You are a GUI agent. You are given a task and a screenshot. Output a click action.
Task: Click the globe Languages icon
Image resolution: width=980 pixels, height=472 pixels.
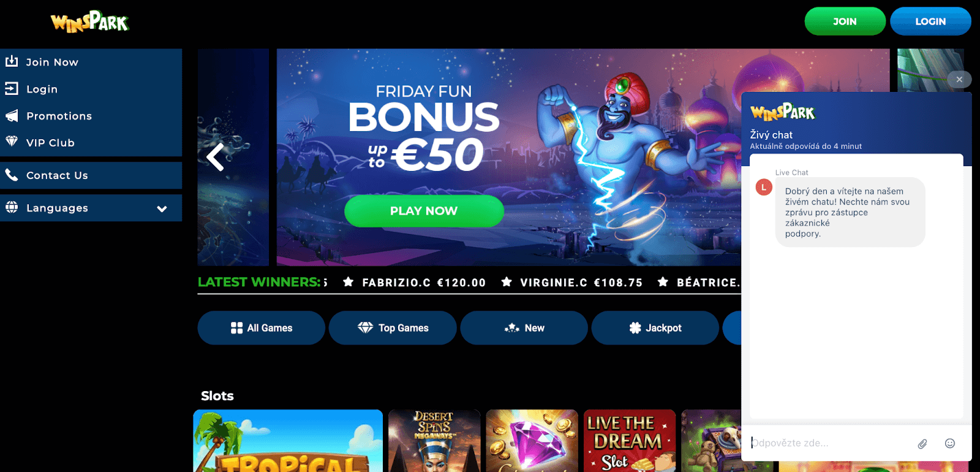12,207
